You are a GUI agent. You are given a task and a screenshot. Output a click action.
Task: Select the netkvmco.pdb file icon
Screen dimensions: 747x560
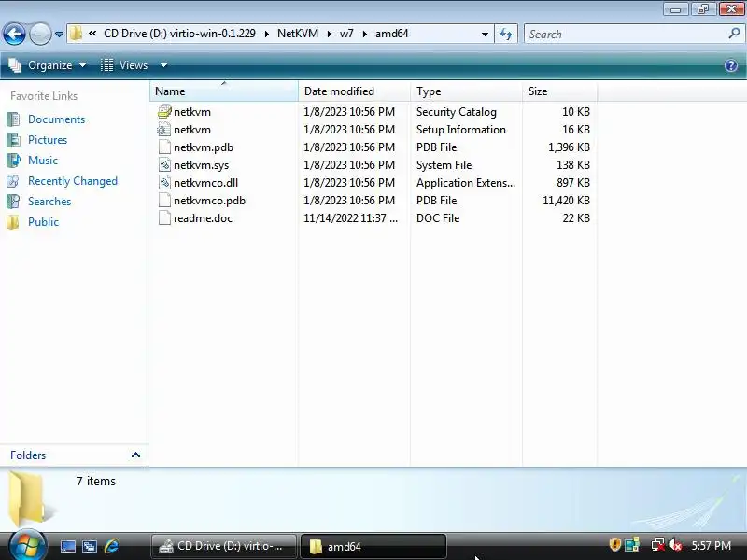pyautogui.click(x=164, y=201)
